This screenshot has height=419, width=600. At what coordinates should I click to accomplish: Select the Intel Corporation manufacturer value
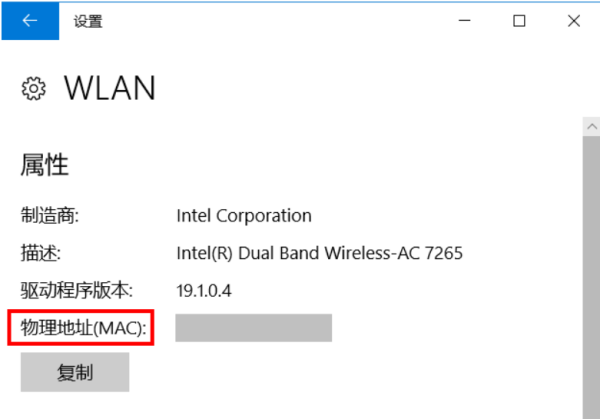(x=243, y=215)
